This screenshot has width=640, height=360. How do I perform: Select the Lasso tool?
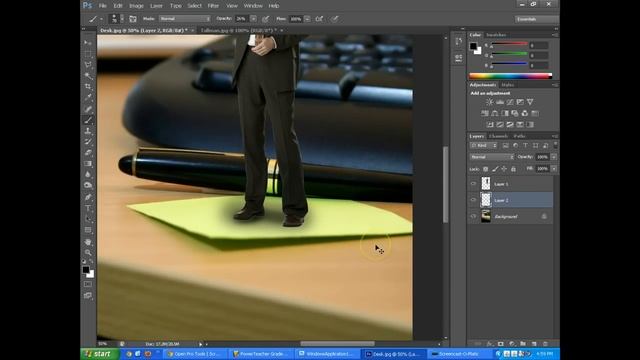point(88,65)
